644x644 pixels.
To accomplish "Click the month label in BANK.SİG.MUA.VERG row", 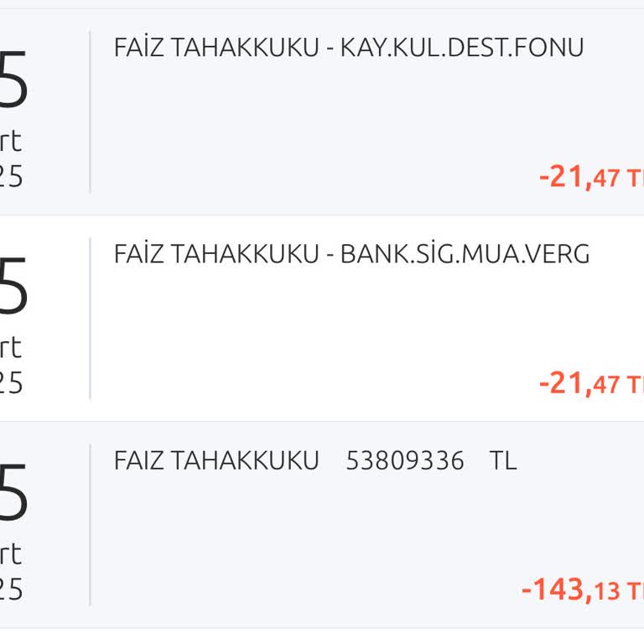I will (x=11, y=347).
